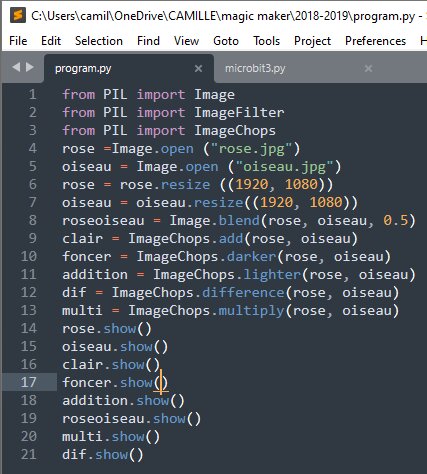The image size is (427, 474).
Task: Open the Goto menu
Action: [x=226, y=41]
